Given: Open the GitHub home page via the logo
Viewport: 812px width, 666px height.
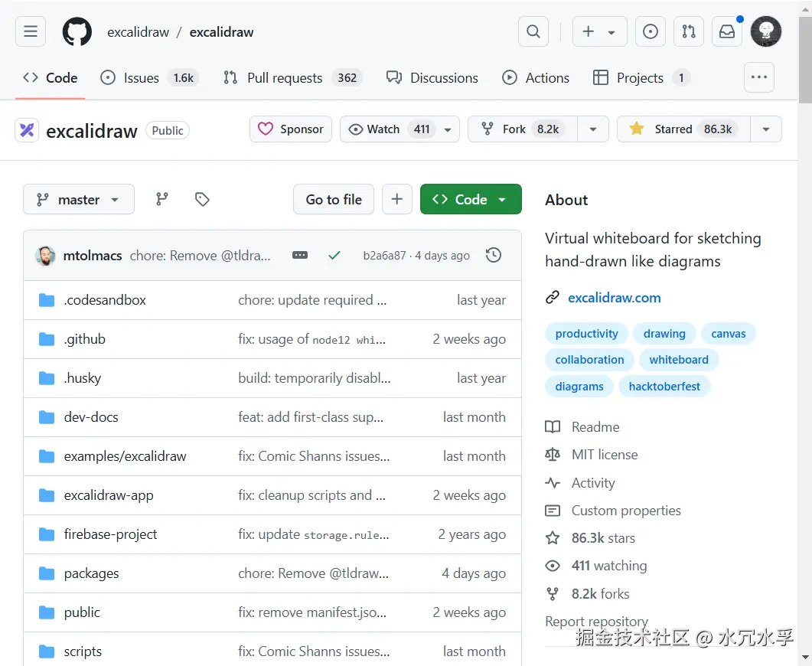Looking at the screenshot, I should point(77,31).
